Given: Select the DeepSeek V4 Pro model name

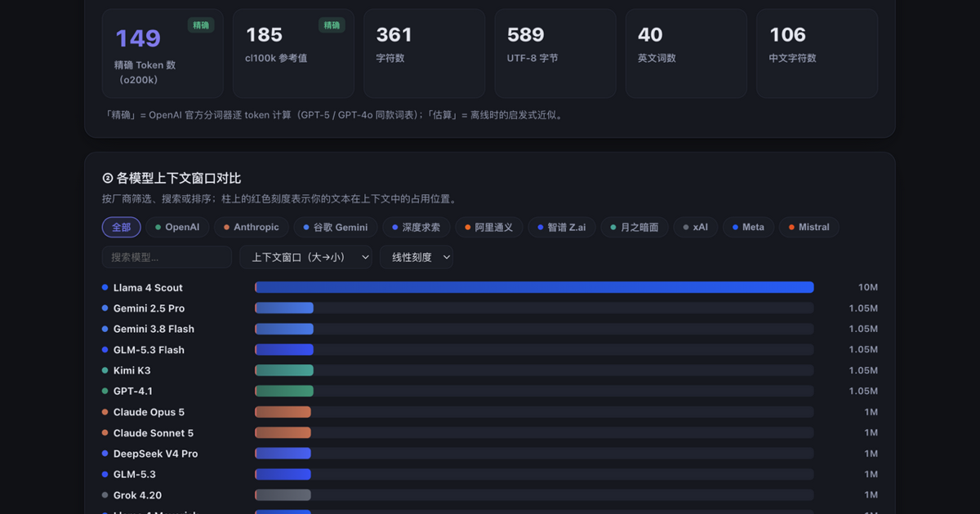Looking at the screenshot, I should [x=155, y=454].
